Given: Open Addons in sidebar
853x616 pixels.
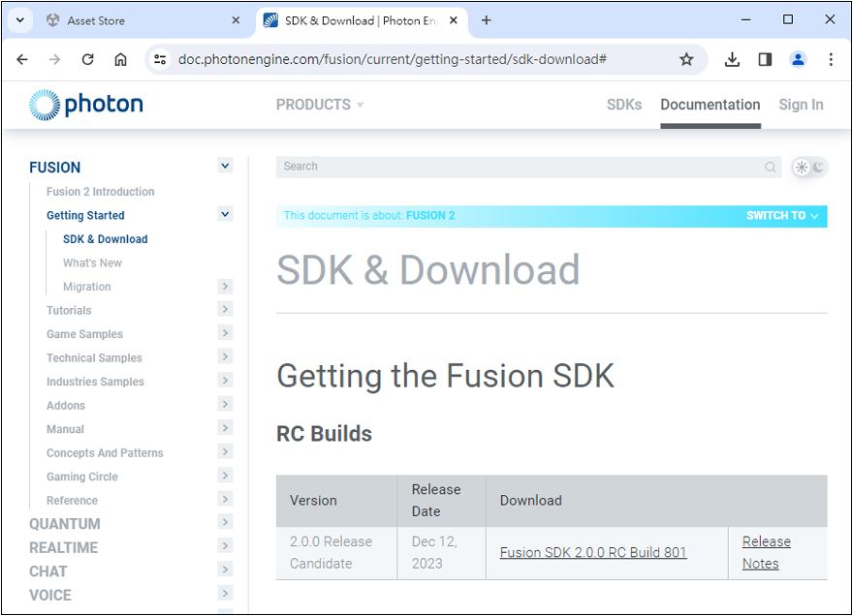Looking at the screenshot, I should [x=65, y=406].
